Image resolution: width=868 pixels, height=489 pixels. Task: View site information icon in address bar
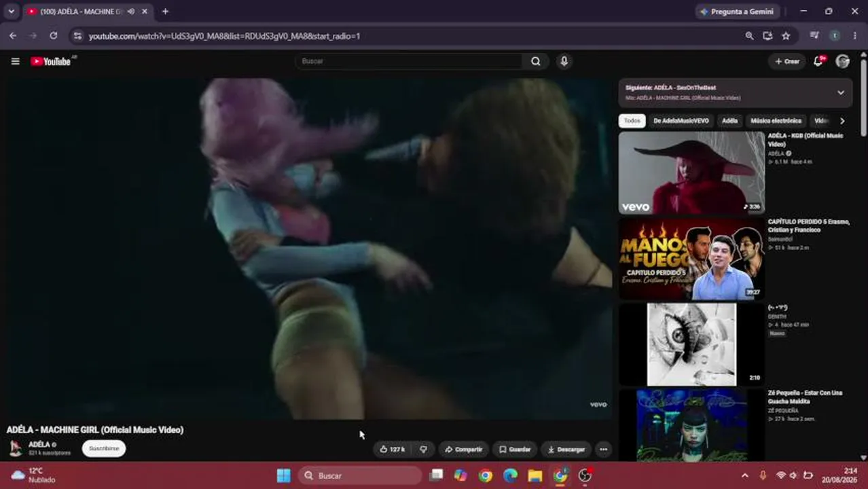pyautogui.click(x=77, y=36)
